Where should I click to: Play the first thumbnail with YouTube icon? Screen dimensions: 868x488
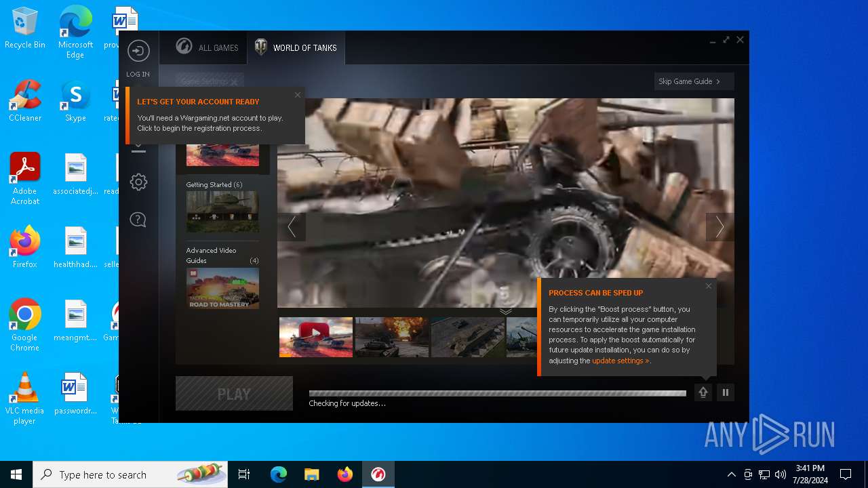coord(316,337)
